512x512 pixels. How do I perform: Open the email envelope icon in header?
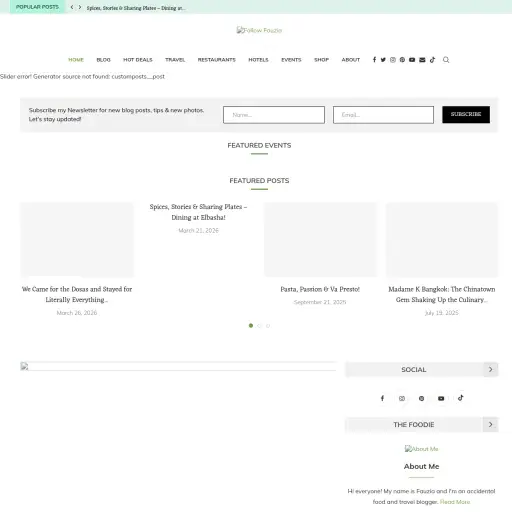422,60
